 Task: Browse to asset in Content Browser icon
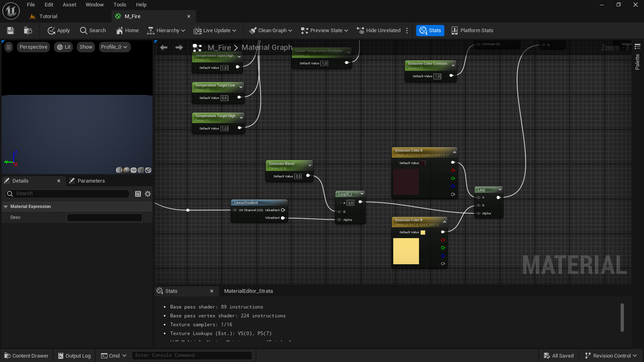(x=28, y=31)
